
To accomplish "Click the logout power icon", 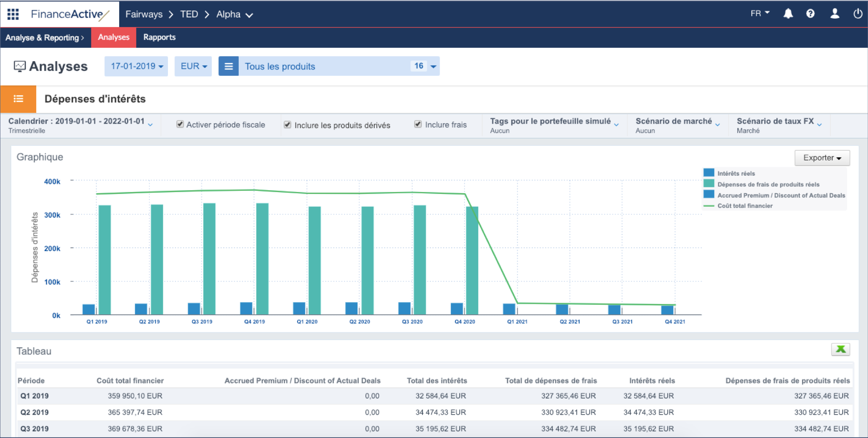I will (x=858, y=13).
